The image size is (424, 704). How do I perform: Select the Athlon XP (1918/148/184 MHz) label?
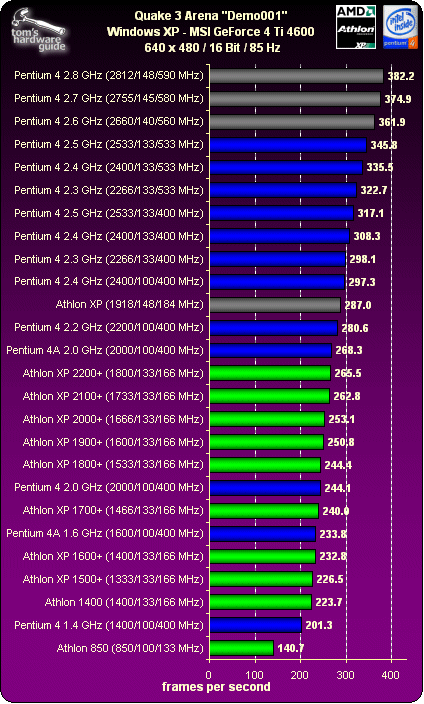130,304
